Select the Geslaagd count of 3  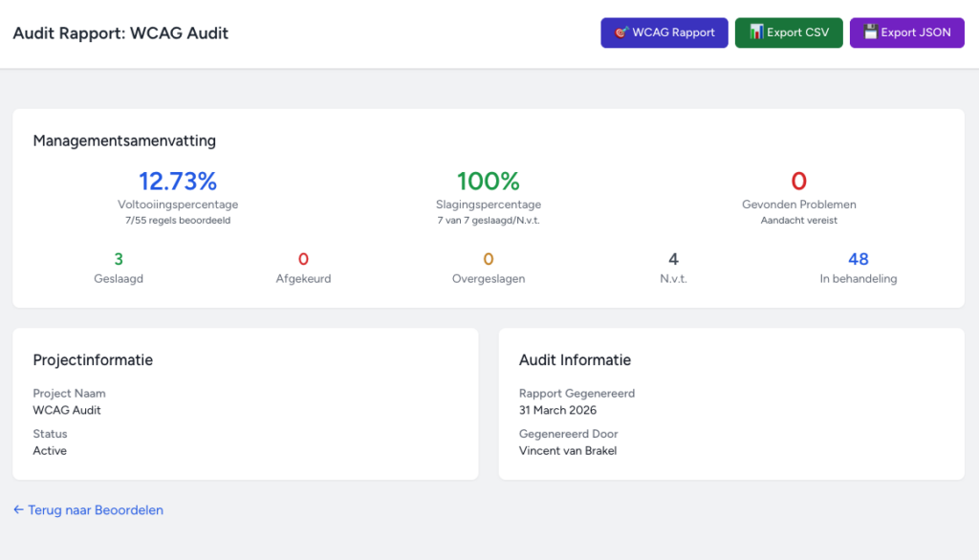[119, 259]
